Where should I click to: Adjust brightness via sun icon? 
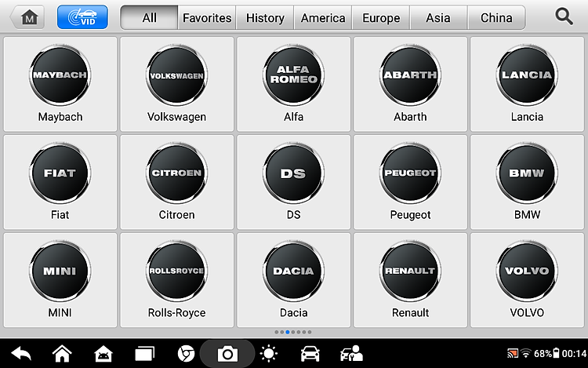tap(268, 353)
